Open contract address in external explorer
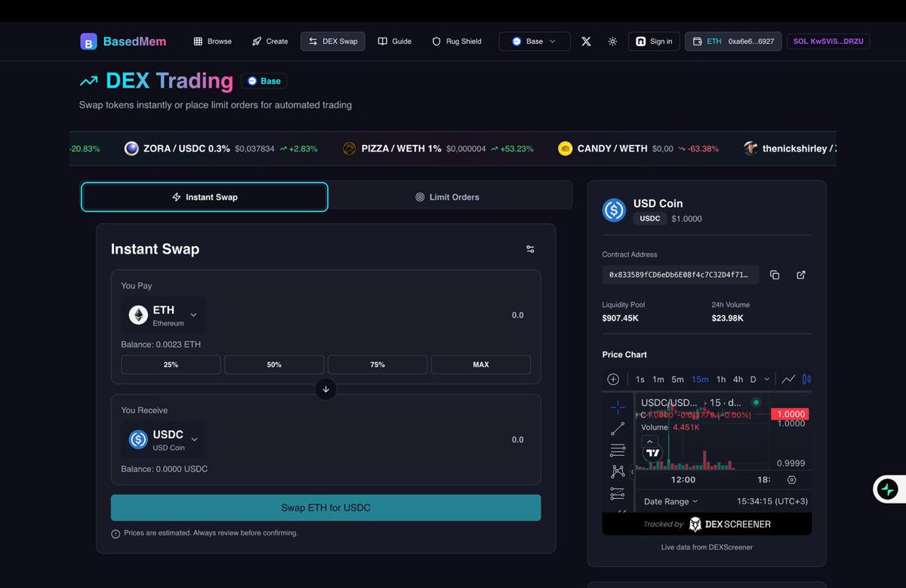Viewport: 906px width, 588px height. coord(801,275)
